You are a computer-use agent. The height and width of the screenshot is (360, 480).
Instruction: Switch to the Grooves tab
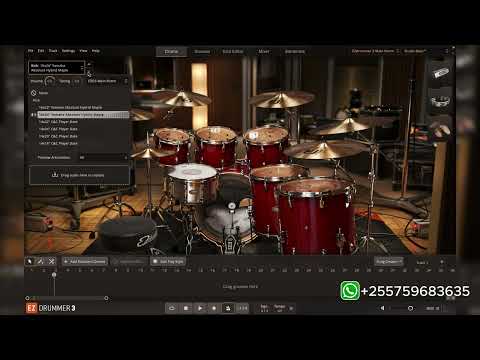tap(202, 51)
